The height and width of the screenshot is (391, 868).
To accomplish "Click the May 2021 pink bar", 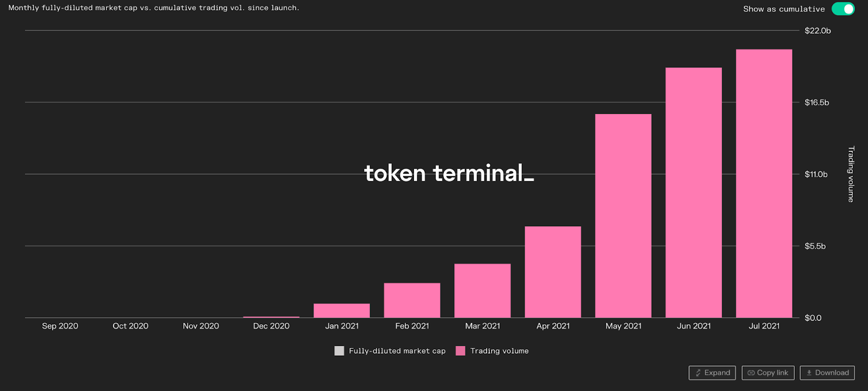I will (623, 216).
